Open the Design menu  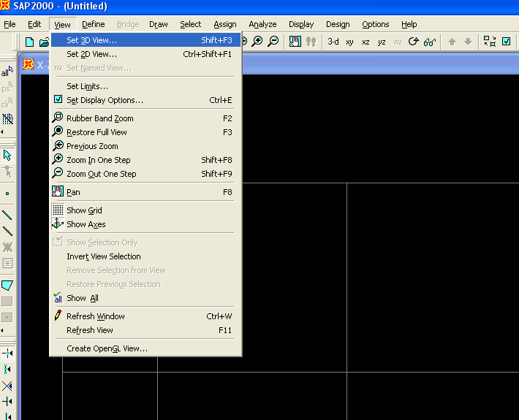338,25
